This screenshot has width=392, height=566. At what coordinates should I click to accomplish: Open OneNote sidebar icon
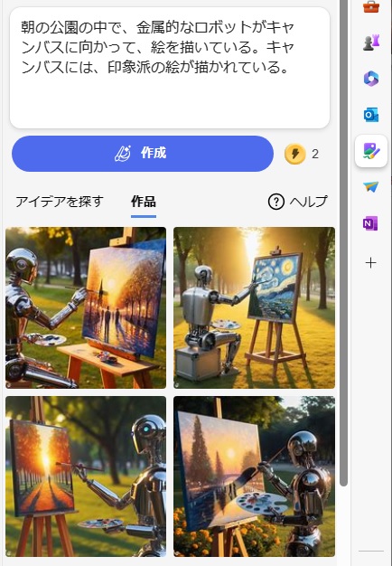[370, 223]
